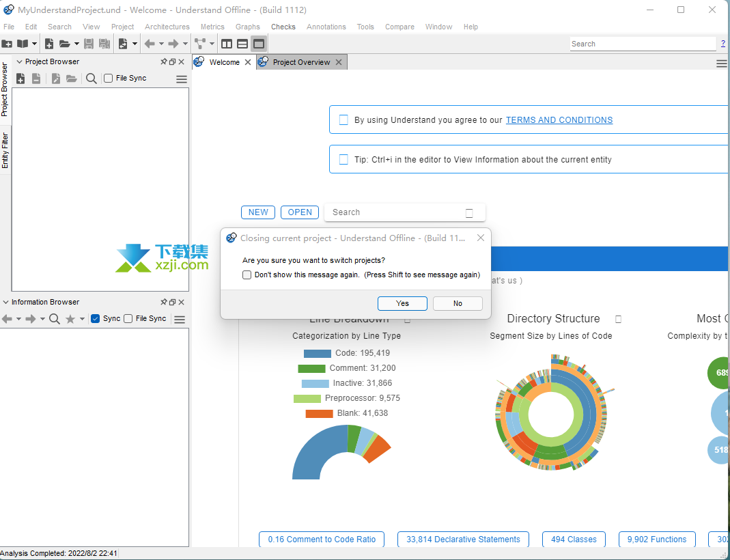
Task: Click the blue question mark help icon
Action: point(723,43)
